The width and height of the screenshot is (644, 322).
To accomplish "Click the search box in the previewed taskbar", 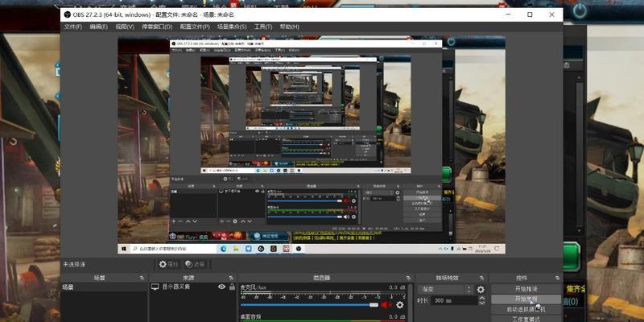I will tap(172, 249).
